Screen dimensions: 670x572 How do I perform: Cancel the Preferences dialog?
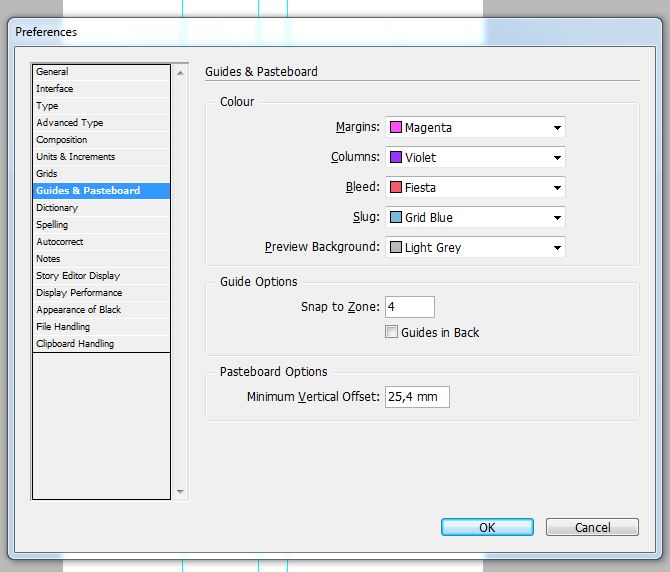592,527
